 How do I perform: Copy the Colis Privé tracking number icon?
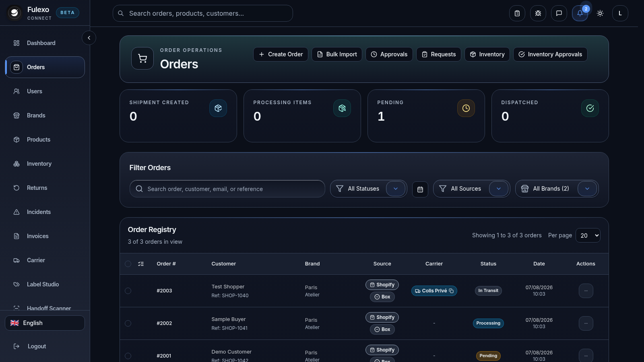[x=451, y=291]
